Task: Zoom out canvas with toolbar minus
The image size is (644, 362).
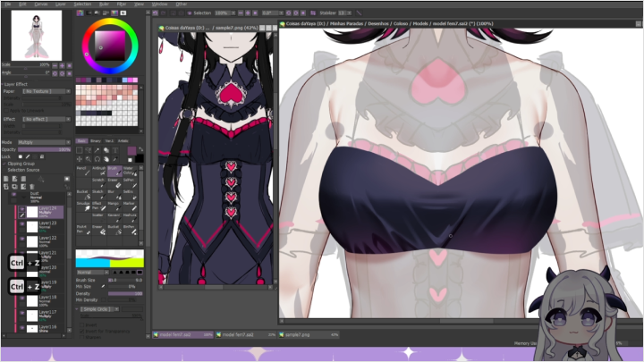Action: pyautogui.click(x=241, y=13)
